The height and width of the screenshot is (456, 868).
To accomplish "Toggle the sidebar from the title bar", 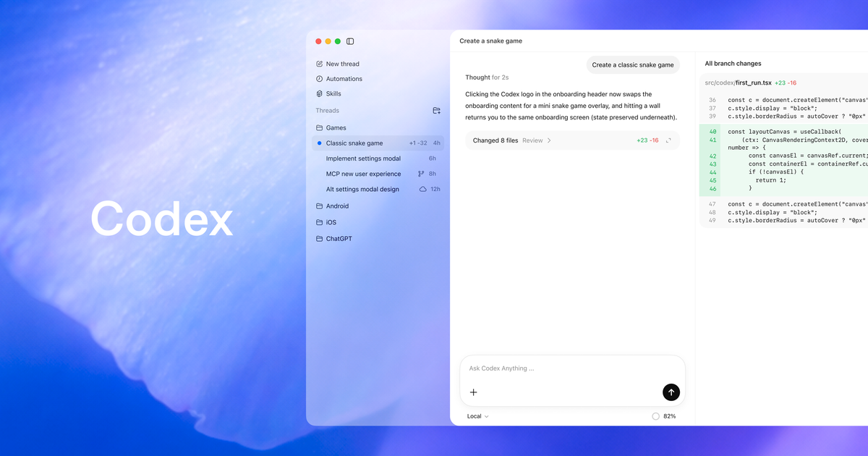I will [x=350, y=41].
